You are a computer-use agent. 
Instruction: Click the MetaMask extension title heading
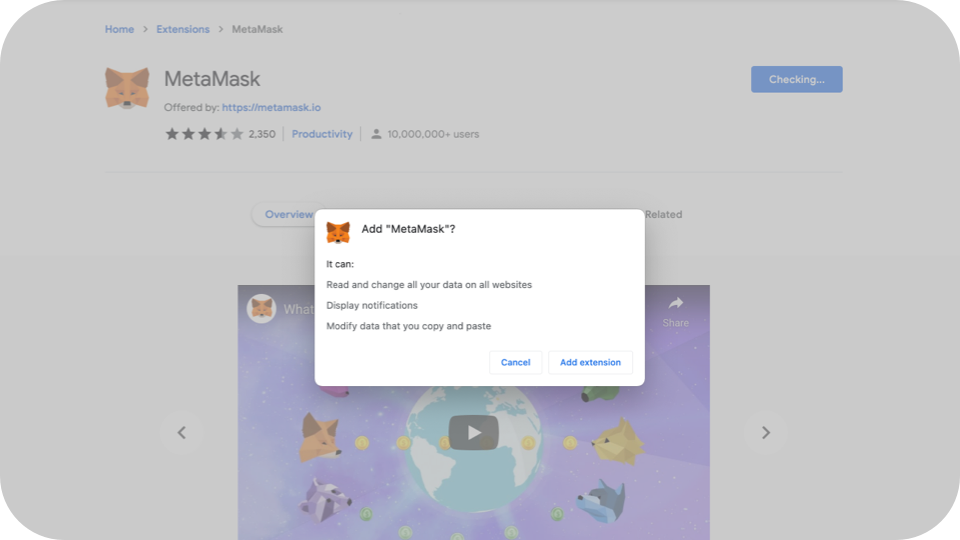(x=212, y=79)
